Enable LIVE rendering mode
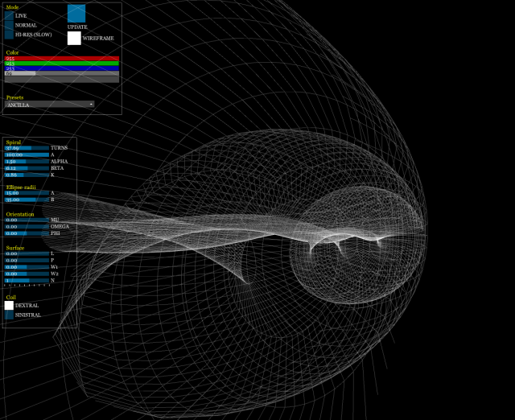The width and height of the screenshot is (515, 420). (x=9, y=15)
